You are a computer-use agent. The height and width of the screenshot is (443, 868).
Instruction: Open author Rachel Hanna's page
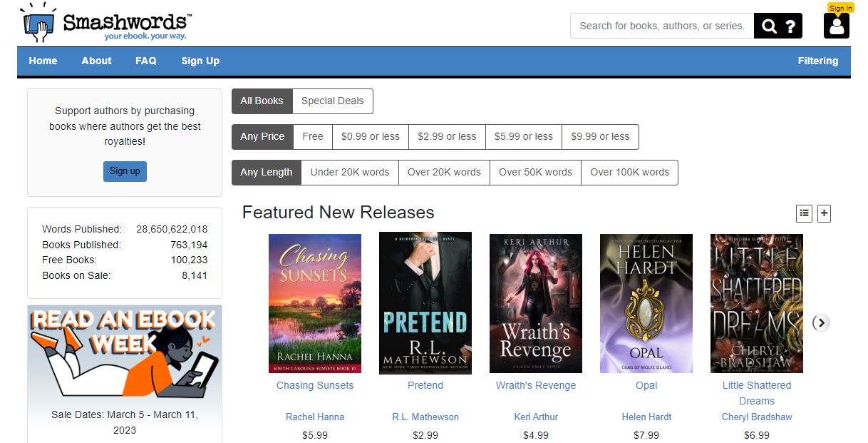coord(315,417)
